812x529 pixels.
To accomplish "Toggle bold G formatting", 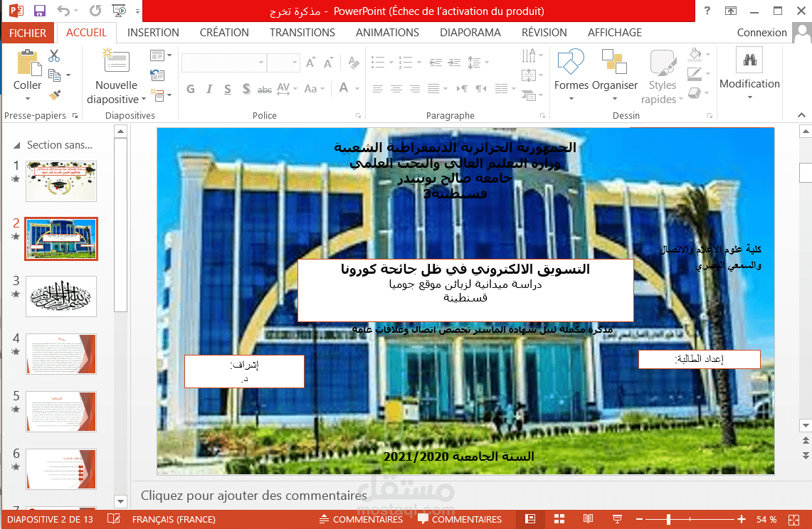I will [191, 89].
